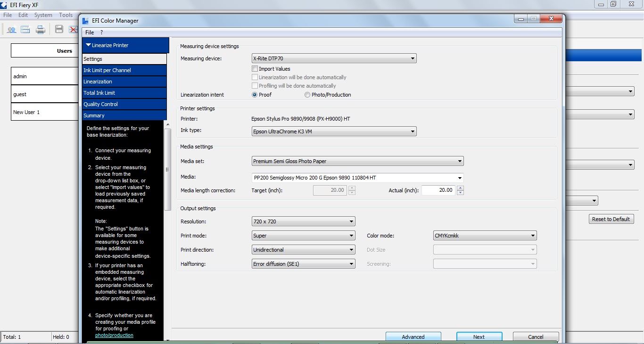Click the EFI Fiery XF application logo icon

[4, 5]
